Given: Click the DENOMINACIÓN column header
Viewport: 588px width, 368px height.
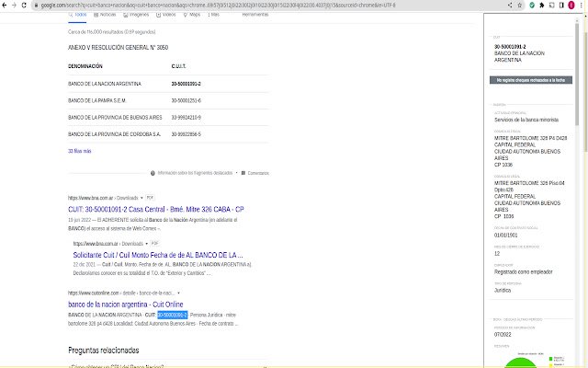Looking at the screenshot, I should pos(85,66).
